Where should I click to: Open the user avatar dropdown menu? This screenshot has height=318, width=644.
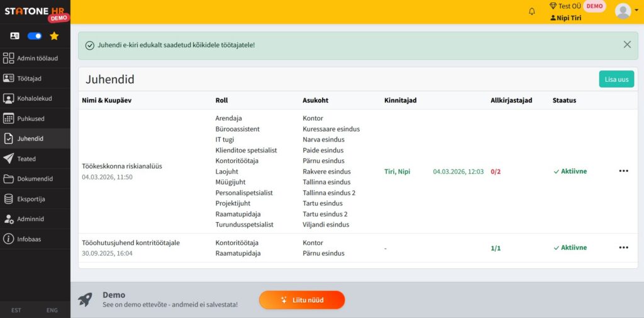(623, 11)
